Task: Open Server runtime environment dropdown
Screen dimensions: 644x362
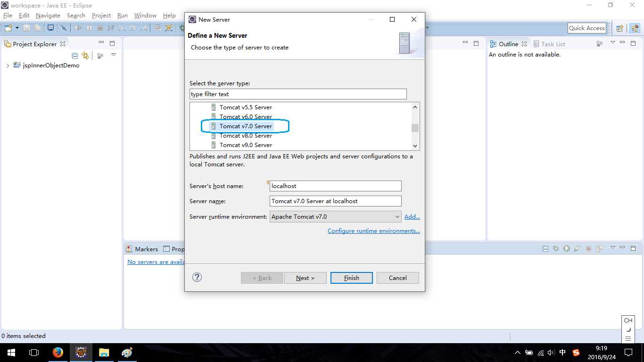Action: tap(336, 217)
